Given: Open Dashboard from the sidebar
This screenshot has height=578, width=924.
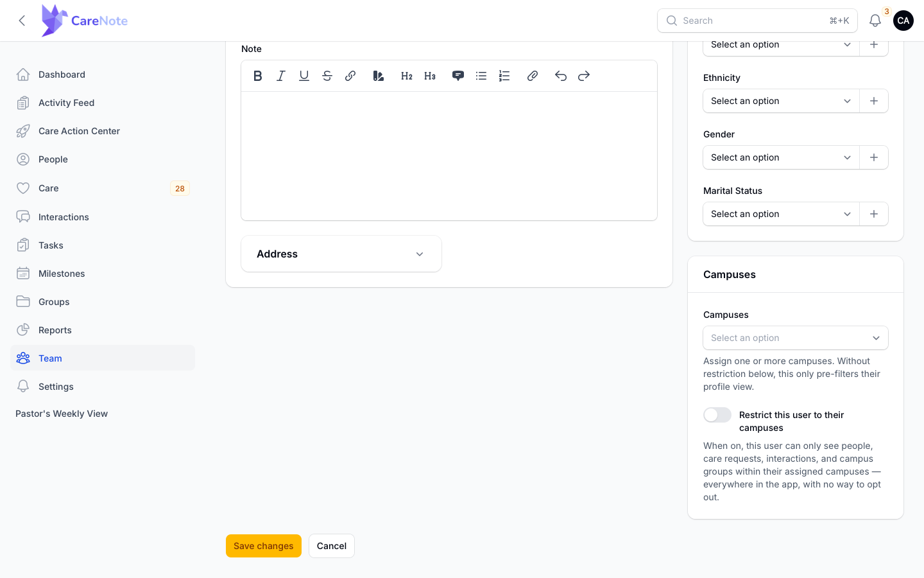Looking at the screenshot, I should click(103, 74).
